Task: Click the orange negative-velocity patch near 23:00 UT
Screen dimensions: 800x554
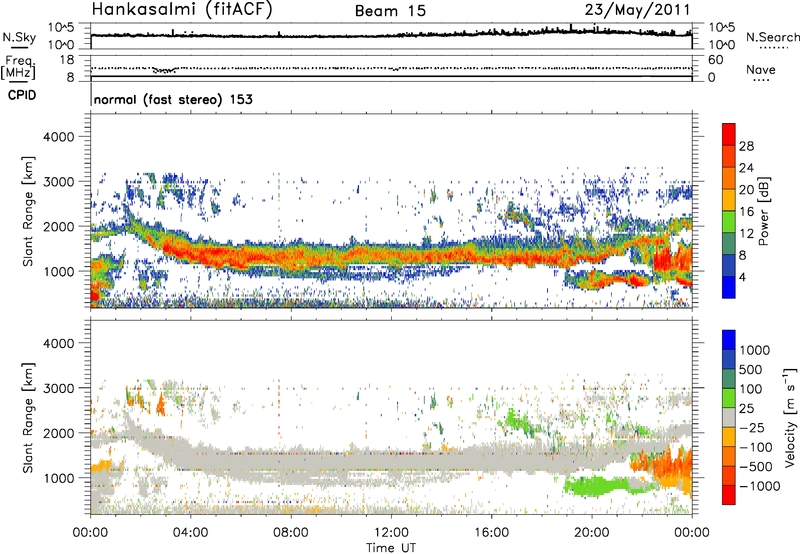Action: click(668, 467)
